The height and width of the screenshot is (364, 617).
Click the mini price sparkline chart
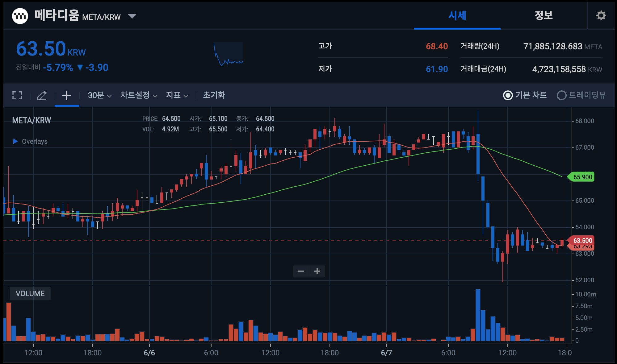(229, 54)
